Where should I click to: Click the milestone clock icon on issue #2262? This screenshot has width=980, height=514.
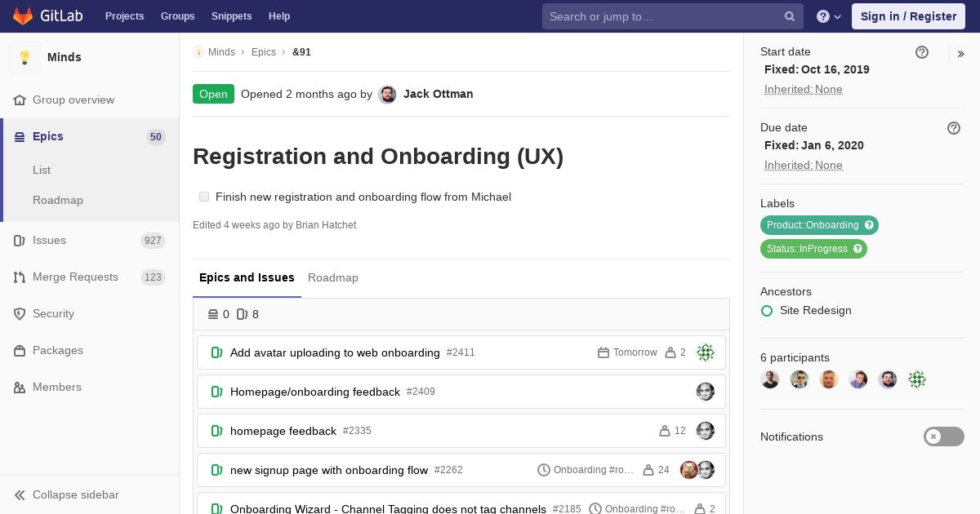click(x=544, y=470)
